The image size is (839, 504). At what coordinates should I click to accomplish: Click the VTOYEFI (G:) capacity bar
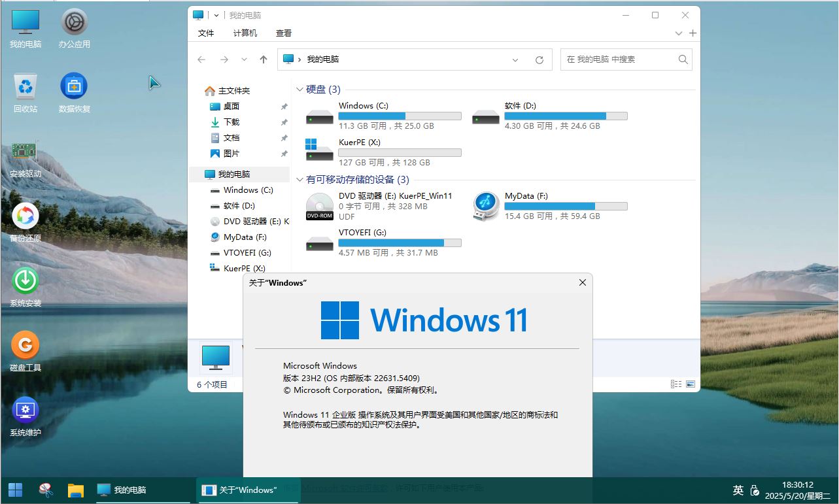point(400,243)
